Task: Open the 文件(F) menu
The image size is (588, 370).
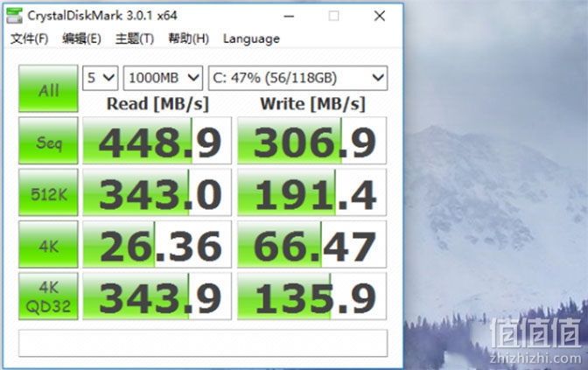Action: pyautogui.click(x=29, y=38)
